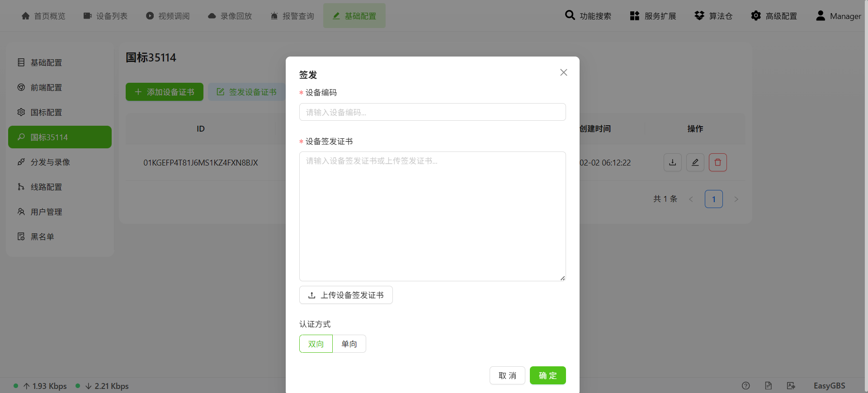This screenshot has width=868, height=393.
Task: Open 高级配置 in the top bar
Action: 774,16
